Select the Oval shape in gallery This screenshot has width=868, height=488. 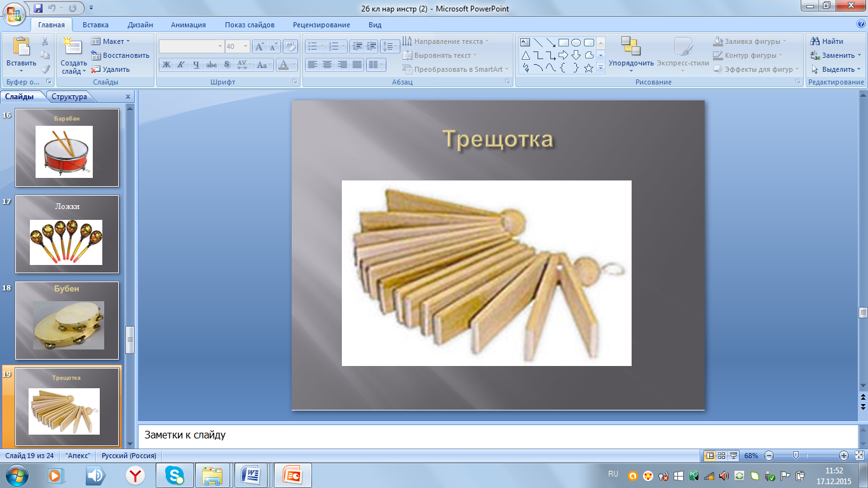[x=576, y=43]
